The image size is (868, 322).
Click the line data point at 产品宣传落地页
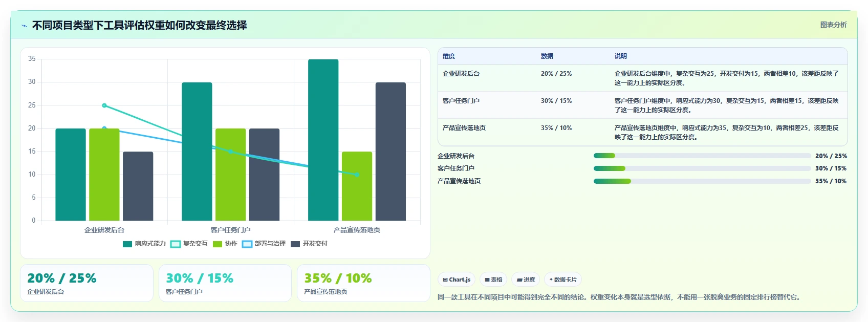pos(357,175)
